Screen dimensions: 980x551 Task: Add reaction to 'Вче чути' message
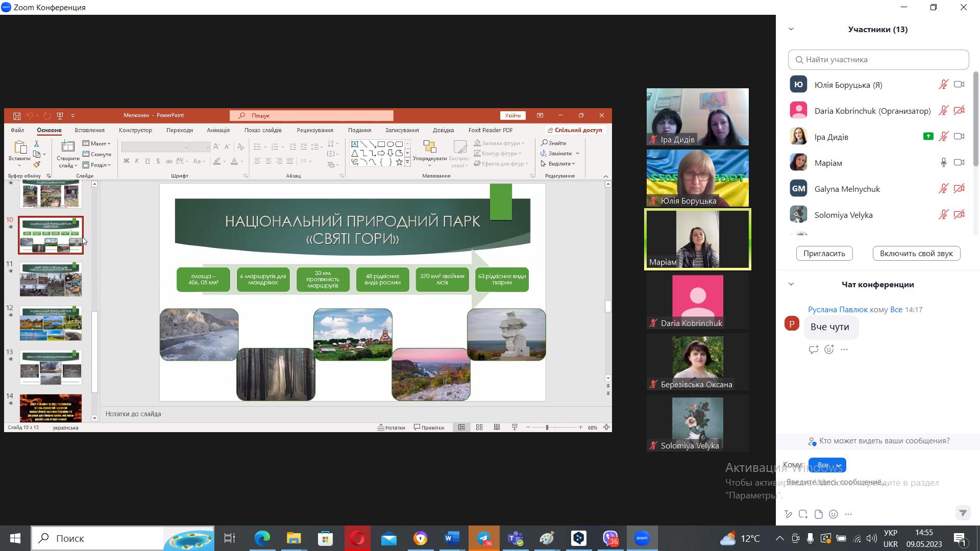tap(829, 349)
